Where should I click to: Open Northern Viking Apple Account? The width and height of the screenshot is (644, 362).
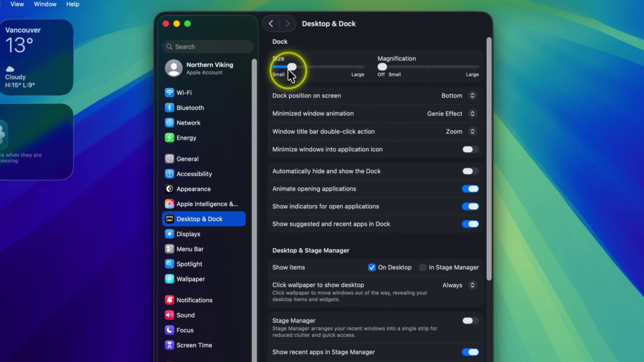pos(204,68)
